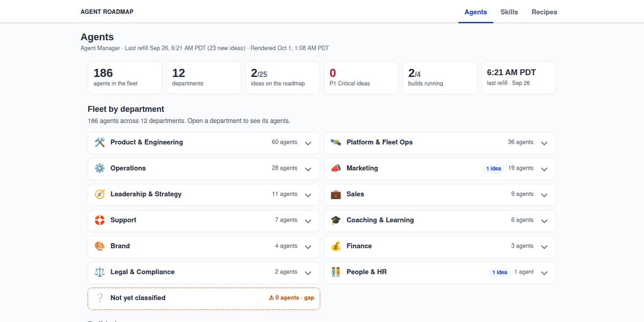Click the People & HR icon
This screenshot has width=644, height=322.
[x=336, y=272]
